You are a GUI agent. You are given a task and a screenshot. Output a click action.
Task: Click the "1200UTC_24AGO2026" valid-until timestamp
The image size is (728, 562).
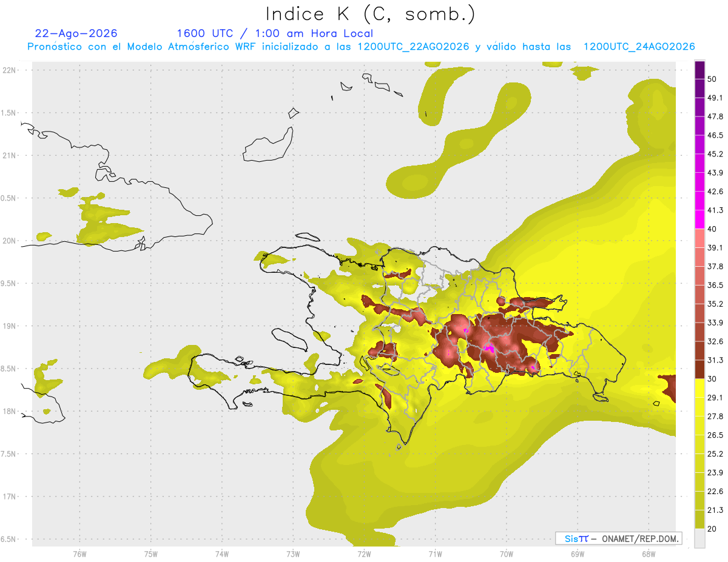click(639, 47)
